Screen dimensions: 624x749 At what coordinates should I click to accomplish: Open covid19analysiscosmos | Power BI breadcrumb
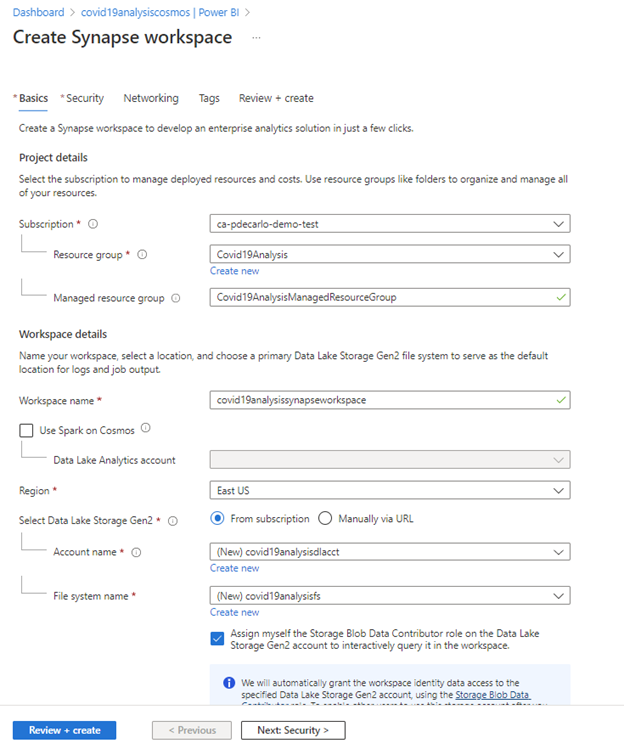click(160, 12)
